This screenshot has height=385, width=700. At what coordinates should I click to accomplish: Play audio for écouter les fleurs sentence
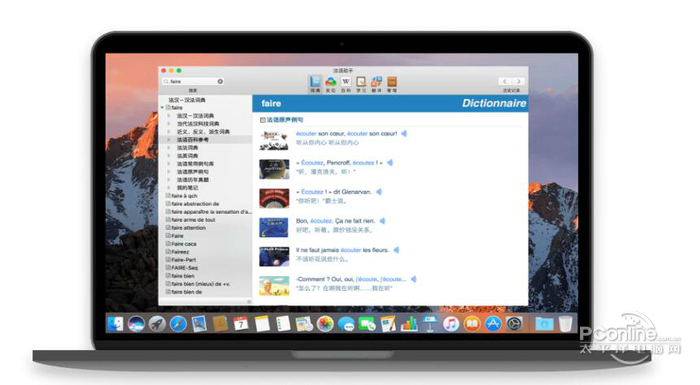[x=396, y=250]
